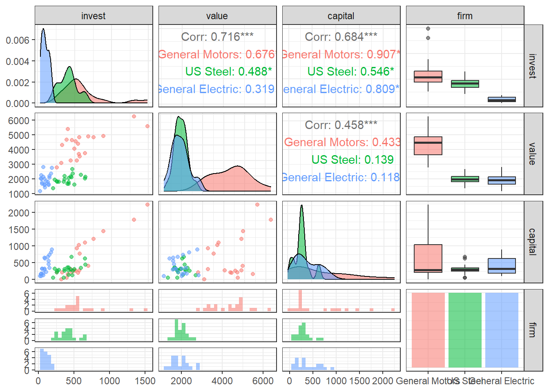The width and height of the screenshot is (549, 392).
Task: Click the 'firm' column header strip
Action: (465, 16)
